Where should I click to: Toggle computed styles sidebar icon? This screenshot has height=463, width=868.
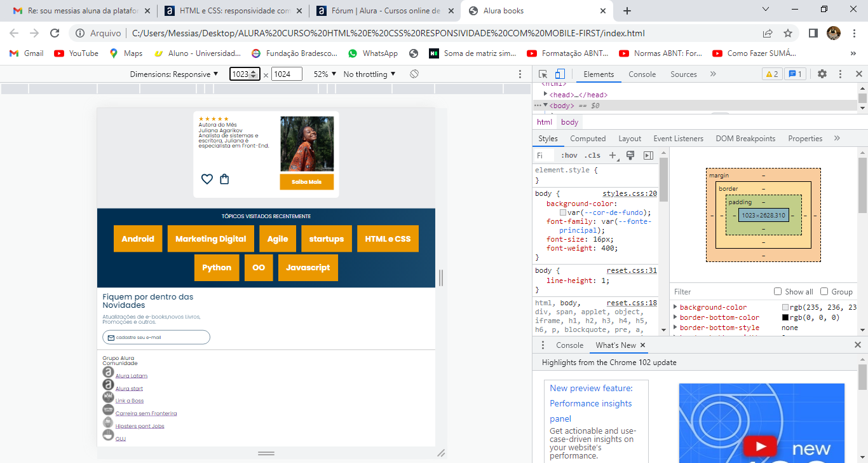click(648, 155)
